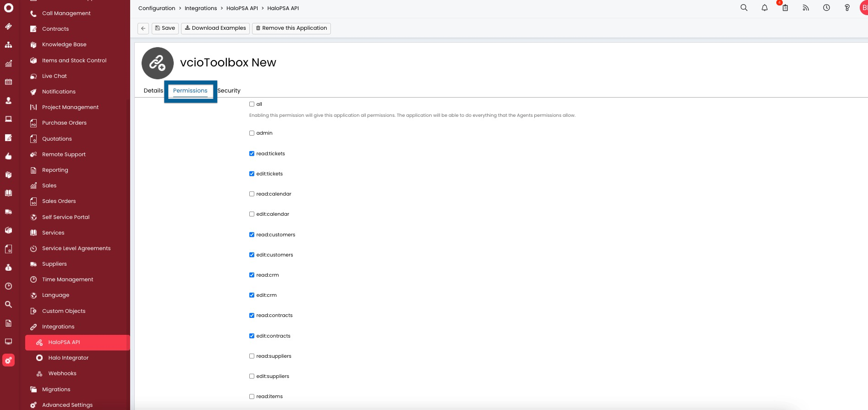Enable read:calendar permission
868x410 pixels.
point(252,194)
